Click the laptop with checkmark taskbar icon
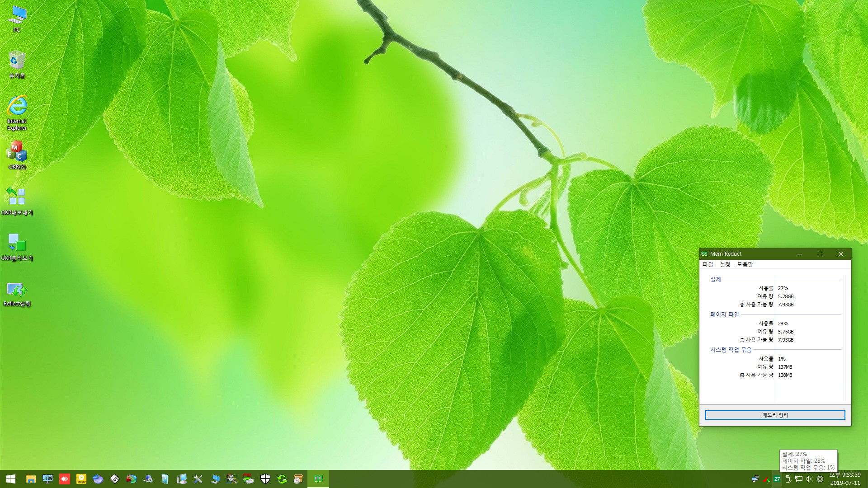The image size is (868, 488). [215, 479]
